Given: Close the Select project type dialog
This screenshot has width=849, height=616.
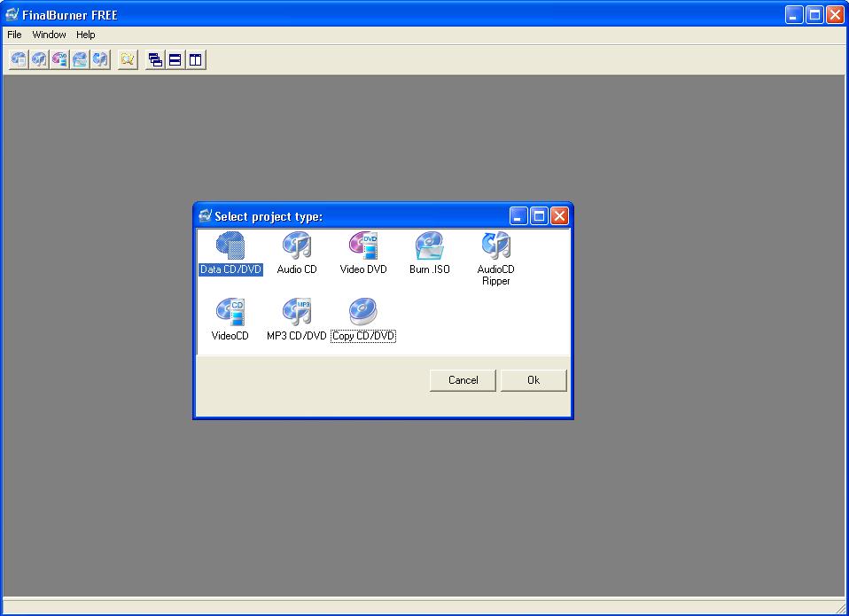Looking at the screenshot, I should tap(559, 216).
